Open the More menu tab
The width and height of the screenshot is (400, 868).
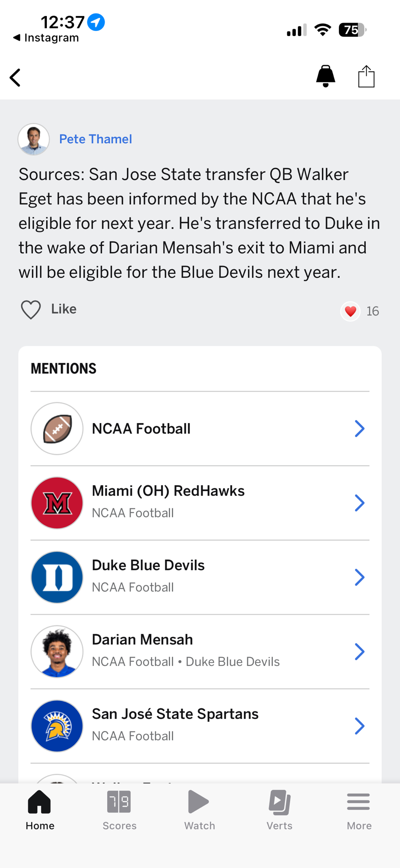(x=359, y=810)
